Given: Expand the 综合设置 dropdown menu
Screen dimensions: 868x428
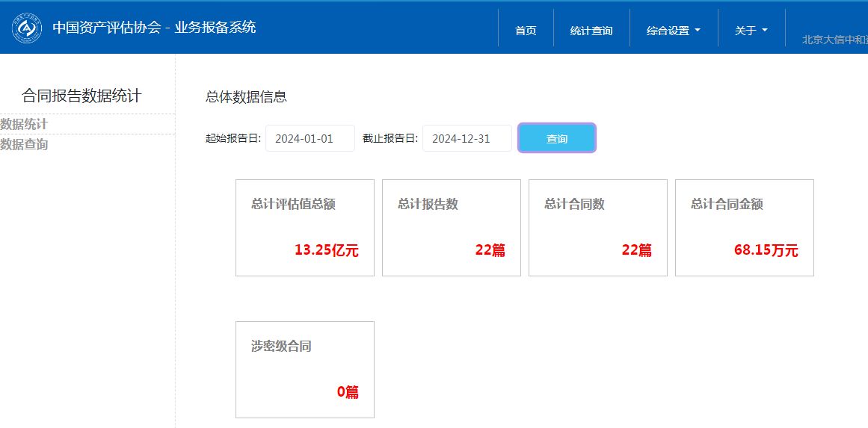Looking at the screenshot, I should tap(673, 31).
